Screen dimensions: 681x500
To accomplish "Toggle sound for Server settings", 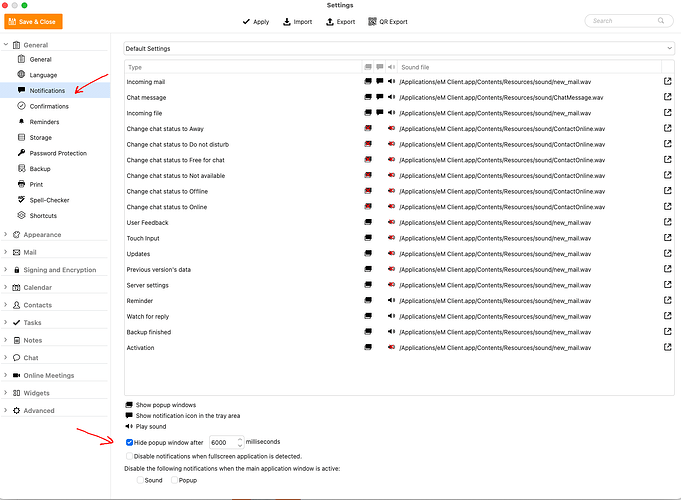I will (x=391, y=285).
